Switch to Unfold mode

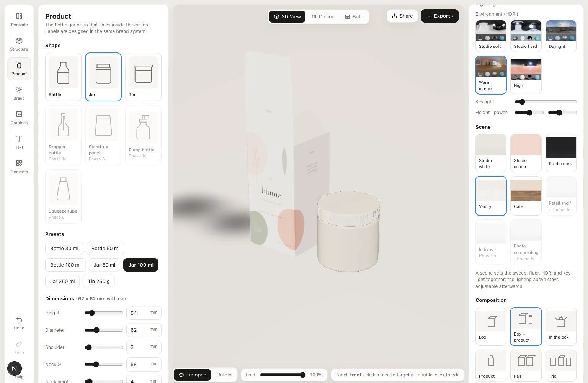point(224,375)
